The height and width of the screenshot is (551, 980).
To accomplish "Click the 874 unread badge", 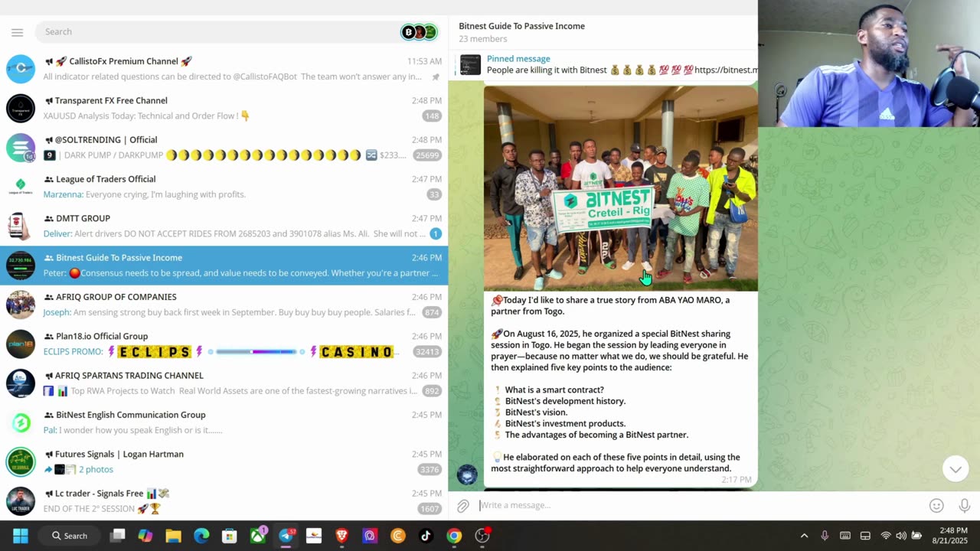I will click(x=432, y=312).
